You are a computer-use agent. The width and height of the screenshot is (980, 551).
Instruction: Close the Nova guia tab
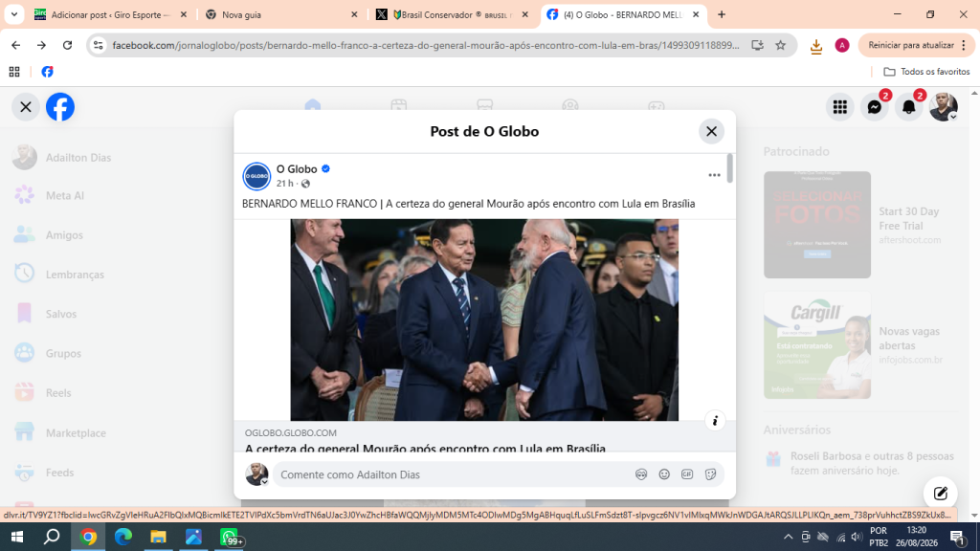pos(354,14)
